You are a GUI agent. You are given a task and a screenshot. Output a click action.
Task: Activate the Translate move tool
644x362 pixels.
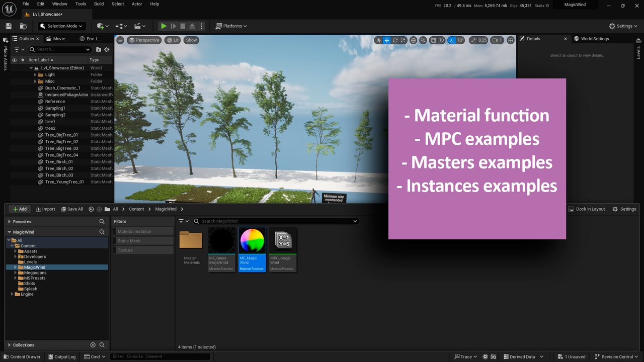coord(387,40)
